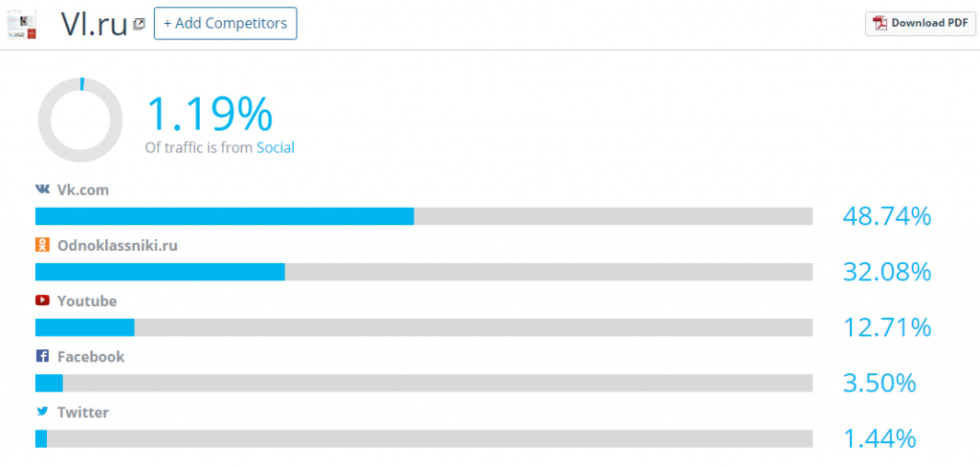Viewport: 980px width, 467px height.
Task: Select the Youtube label text
Action: (87, 301)
